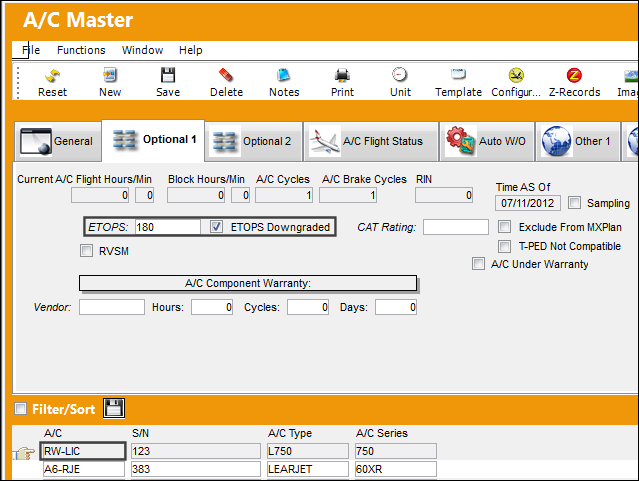This screenshot has height=481, width=639.
Task: Open the Other 1 tab
Action: point(578,141)
